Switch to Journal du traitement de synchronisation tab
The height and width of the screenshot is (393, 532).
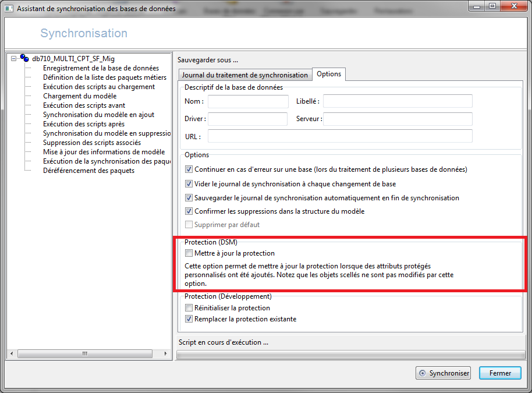click(245, 75)
